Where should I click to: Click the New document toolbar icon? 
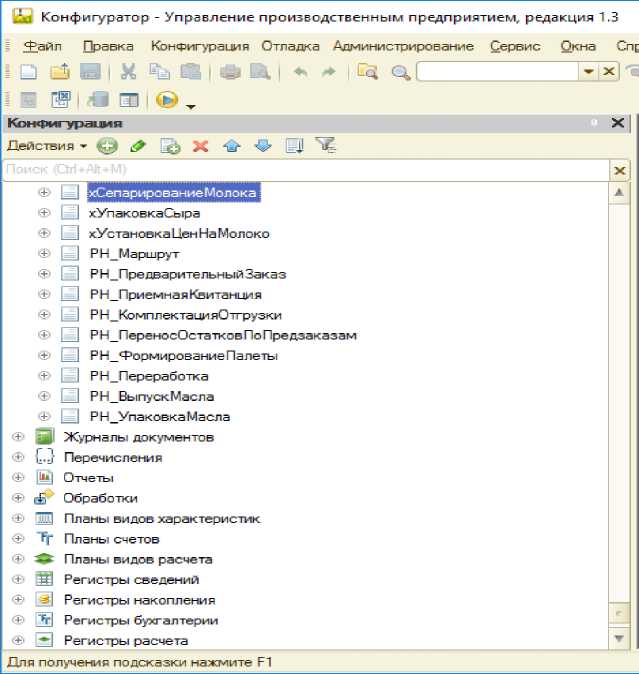29,72
